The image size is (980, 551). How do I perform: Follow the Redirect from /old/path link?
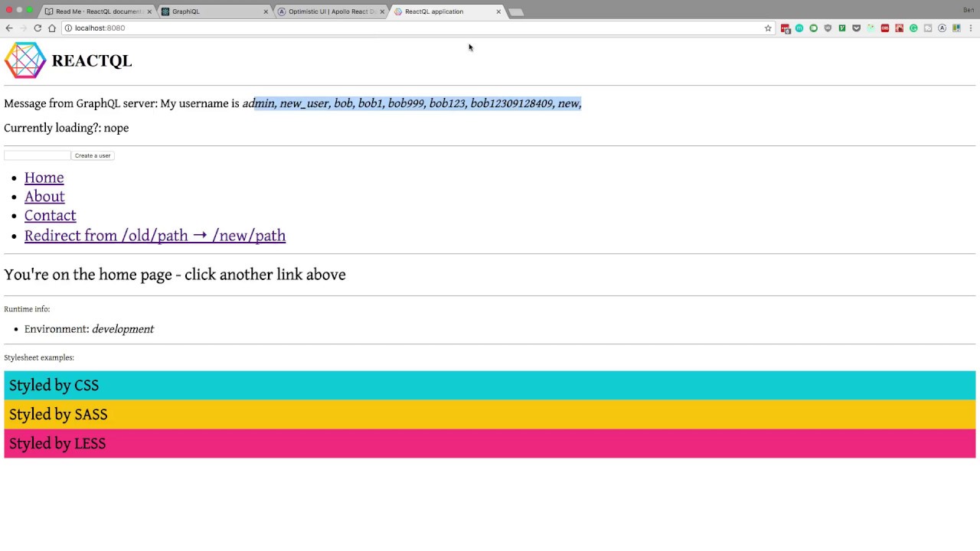tap(155, 236)
